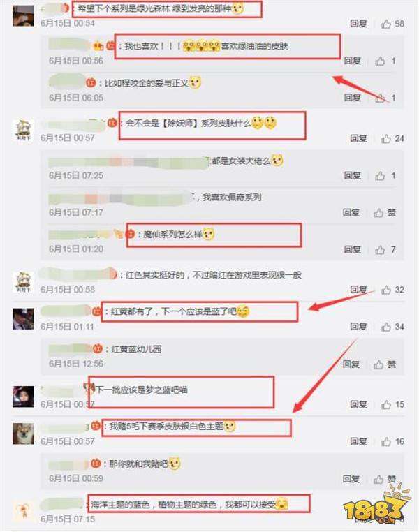Click the avatar beside the 梦之蓝 comment
This screenshot has height=532, width=419.
point(24,397)
